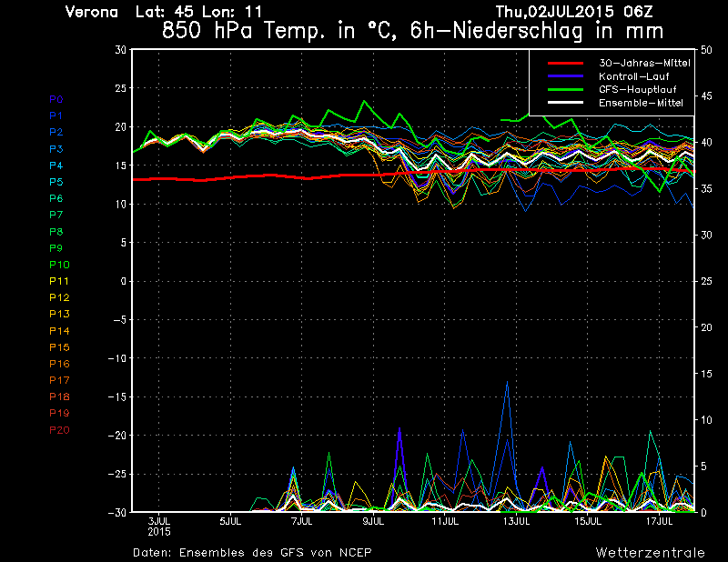Click the P7 ensemble member label
The image size is (728, 562).
point(56,215)
